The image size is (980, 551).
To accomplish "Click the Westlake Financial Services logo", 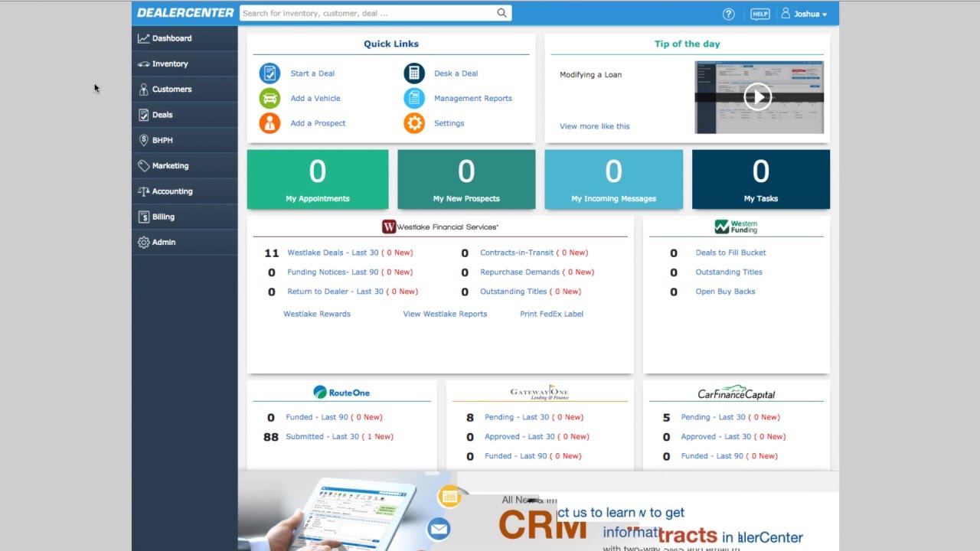I will [x=440, y=227].
